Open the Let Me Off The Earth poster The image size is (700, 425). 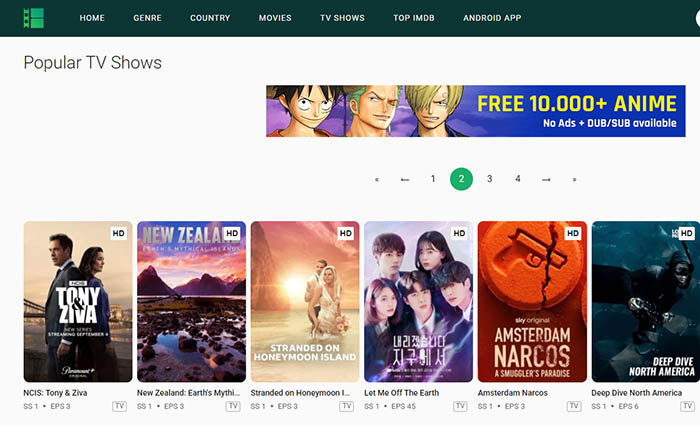tap(418, 301)
